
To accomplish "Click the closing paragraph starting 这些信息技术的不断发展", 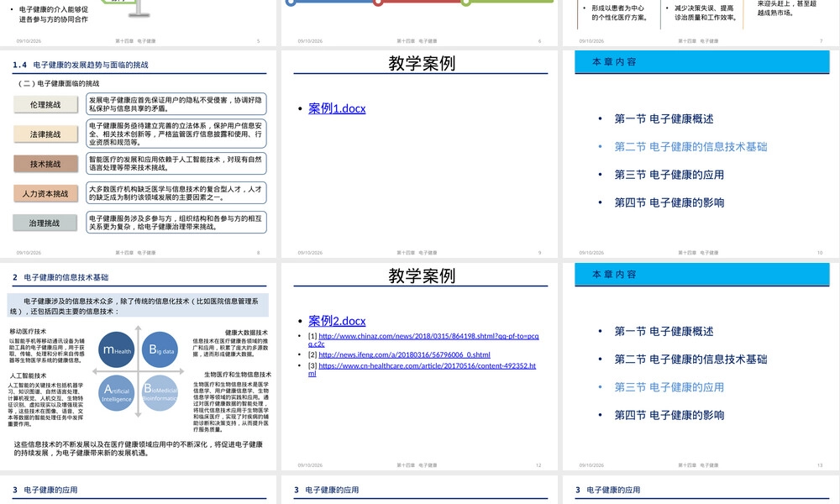I will 139,449.
